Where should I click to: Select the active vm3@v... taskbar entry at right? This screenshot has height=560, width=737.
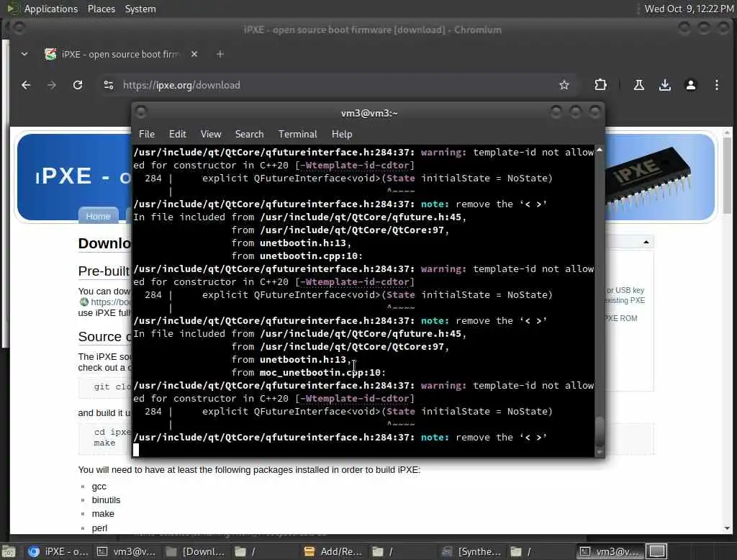(x=609, y=551)
